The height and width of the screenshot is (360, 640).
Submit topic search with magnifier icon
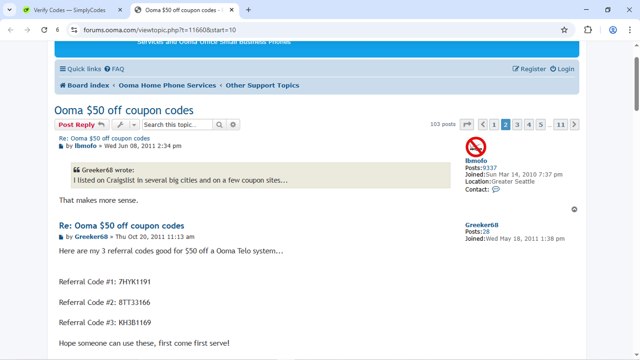pos(219,124)
